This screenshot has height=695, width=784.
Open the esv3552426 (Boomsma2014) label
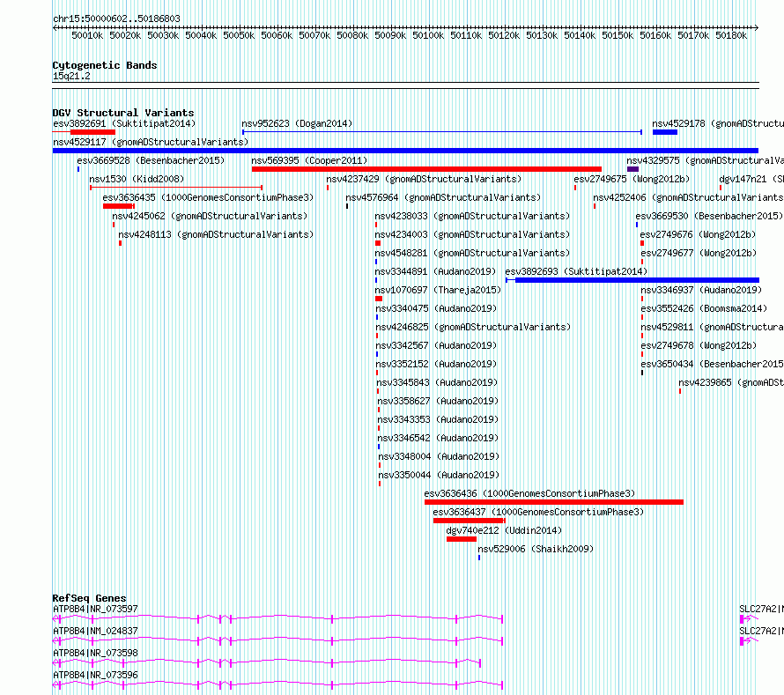(704, 308)
